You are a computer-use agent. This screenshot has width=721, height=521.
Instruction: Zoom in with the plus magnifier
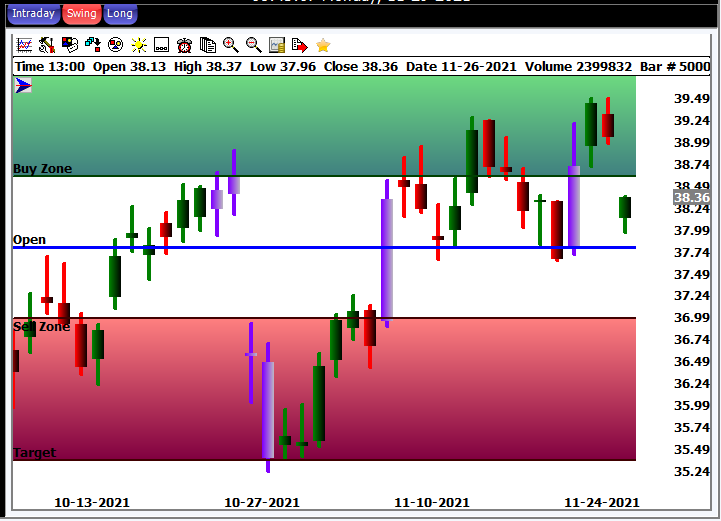click(x=231, y=45)
